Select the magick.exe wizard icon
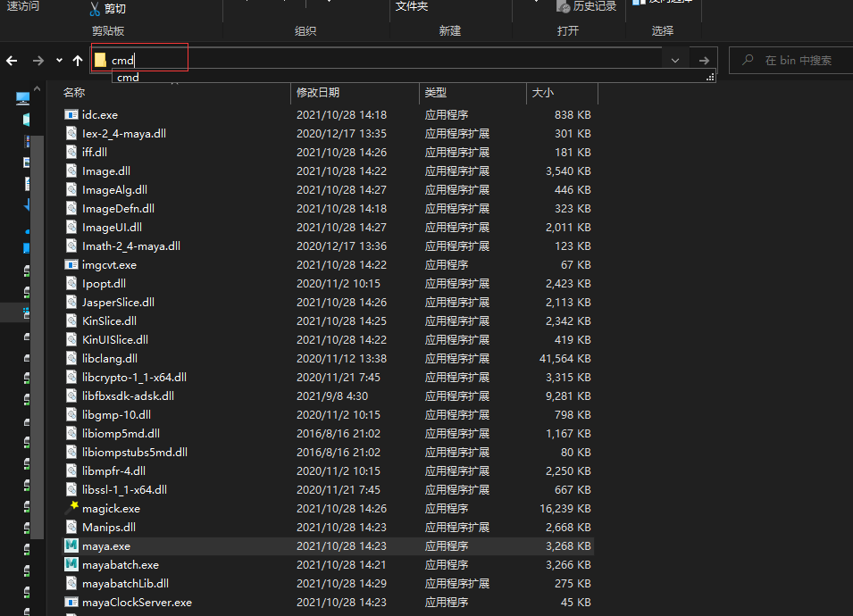Viewport: 853px width, 616px height. [71, 508]
